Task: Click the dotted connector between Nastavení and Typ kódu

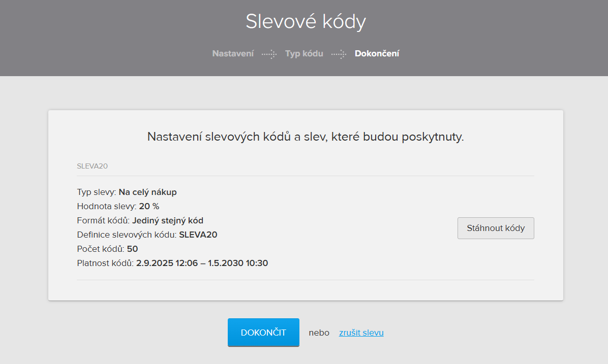Action: pyautogui.click(x=270, y=53)
